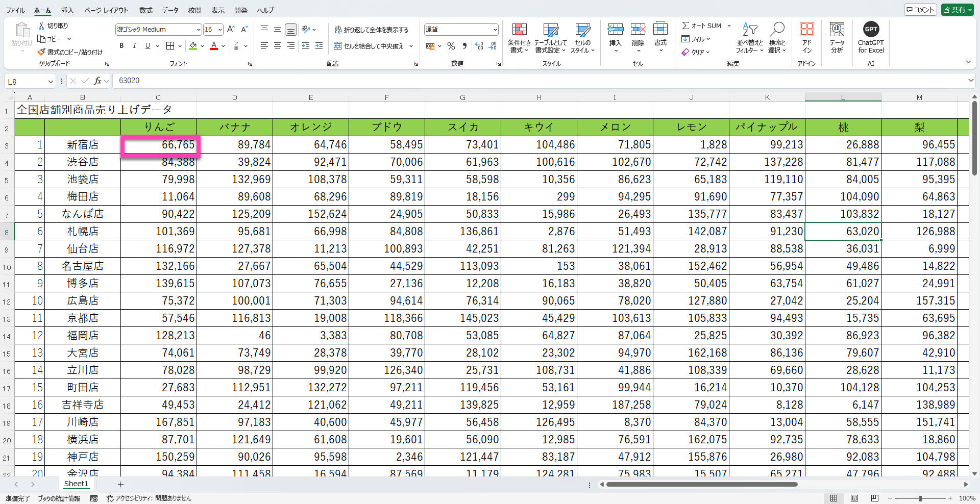980x504 pixels.
Task: Open the Data Analysis (データ分析) tool
Action: (837, 30)
